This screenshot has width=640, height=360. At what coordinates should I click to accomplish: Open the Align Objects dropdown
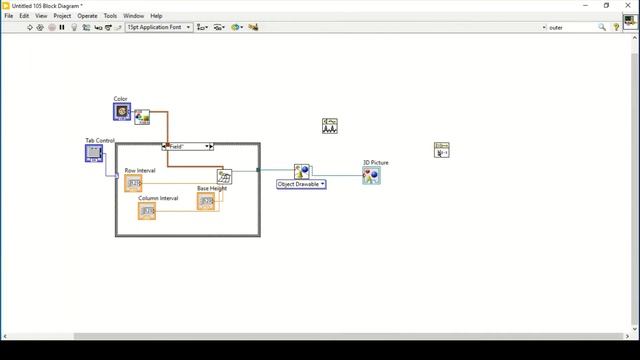[202, 27]
